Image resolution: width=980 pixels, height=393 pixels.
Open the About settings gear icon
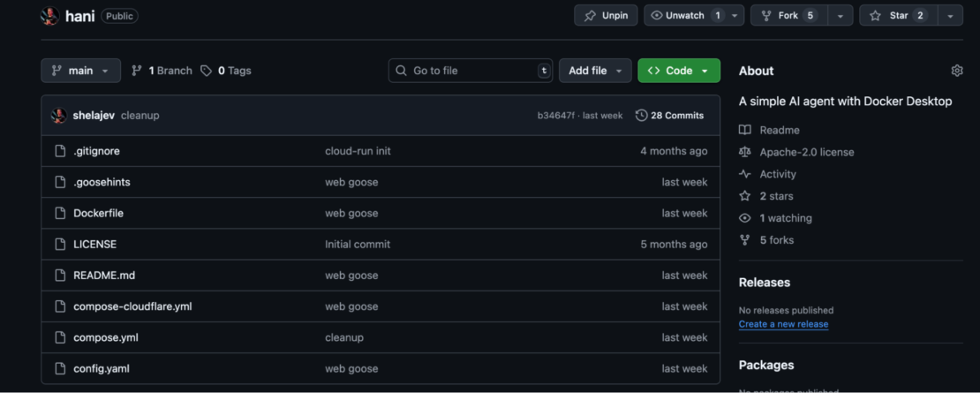(x=956, y=71)
